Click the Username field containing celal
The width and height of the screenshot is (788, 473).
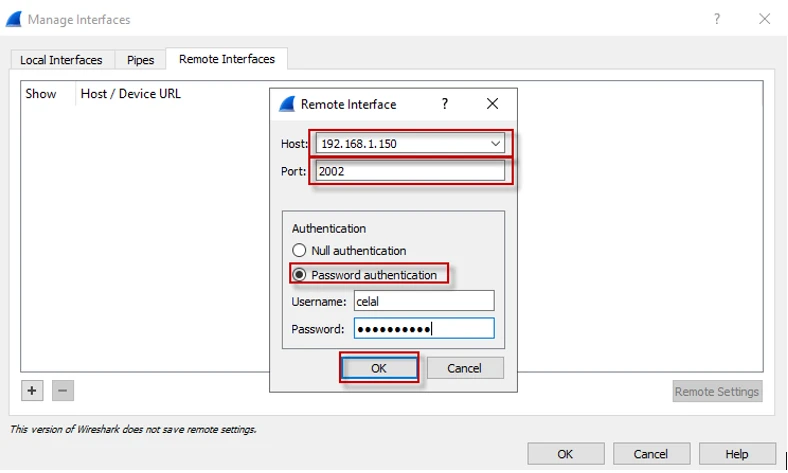424,301
